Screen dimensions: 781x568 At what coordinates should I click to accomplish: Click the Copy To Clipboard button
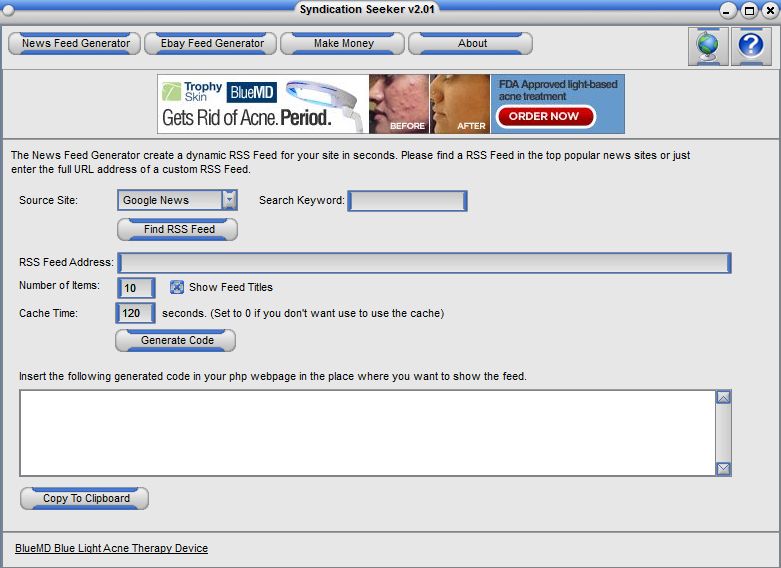pos(85,498)
